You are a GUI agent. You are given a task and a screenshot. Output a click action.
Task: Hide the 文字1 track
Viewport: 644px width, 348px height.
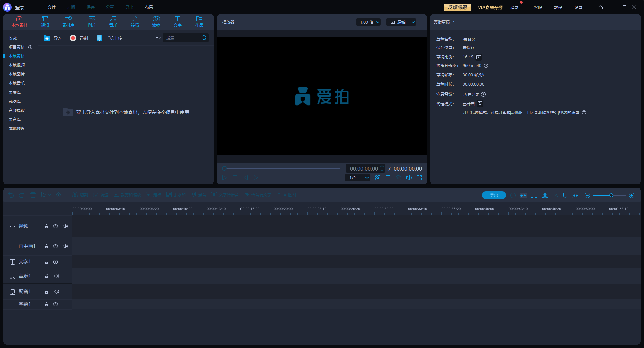pyautogui.click(x=56, y=262)
